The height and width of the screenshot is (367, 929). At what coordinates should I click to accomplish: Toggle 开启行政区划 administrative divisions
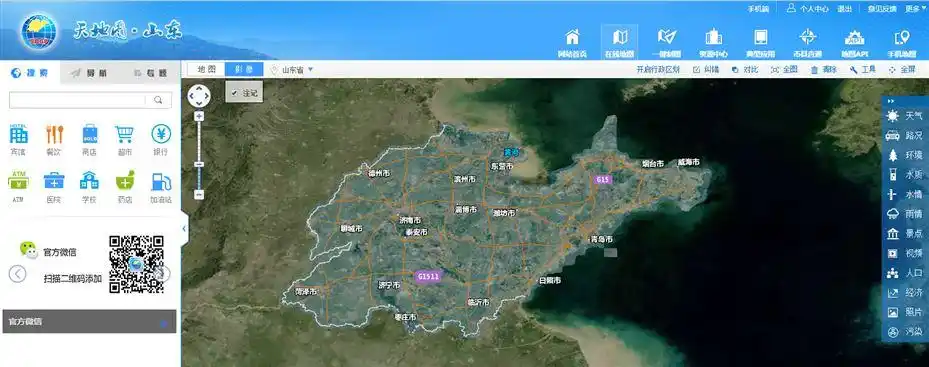(x=658, y=69)
